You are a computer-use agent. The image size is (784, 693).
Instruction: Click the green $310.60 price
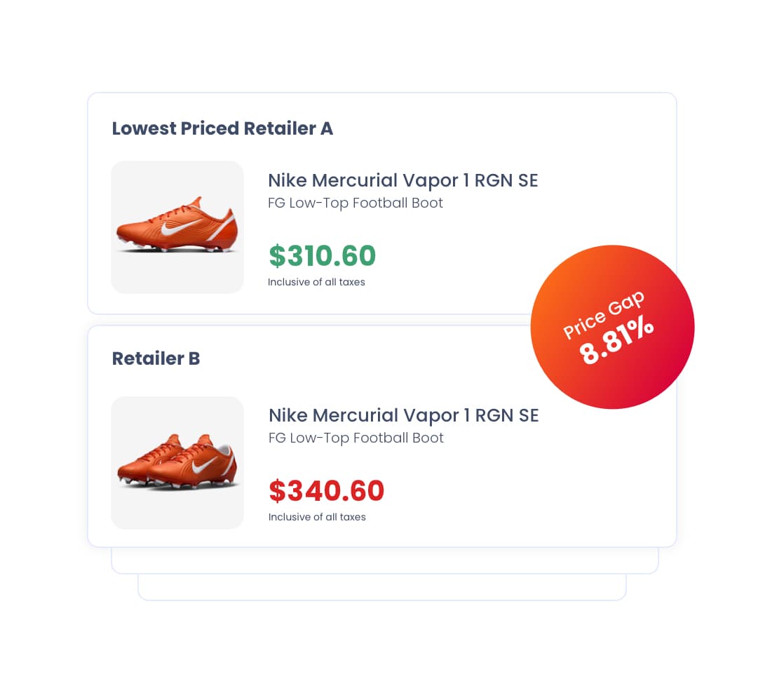click(x=322, y=256)
